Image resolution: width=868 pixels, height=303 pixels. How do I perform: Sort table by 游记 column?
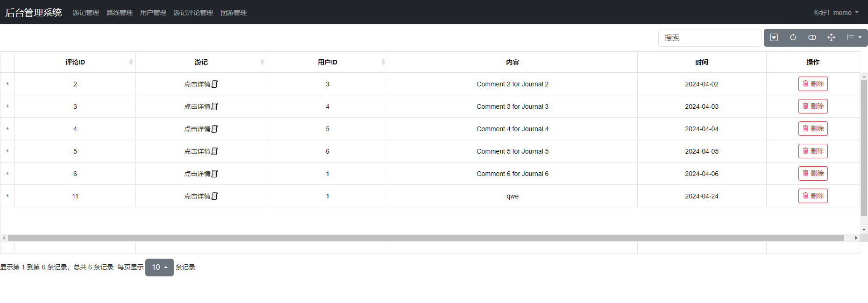(x=201, y=62)
